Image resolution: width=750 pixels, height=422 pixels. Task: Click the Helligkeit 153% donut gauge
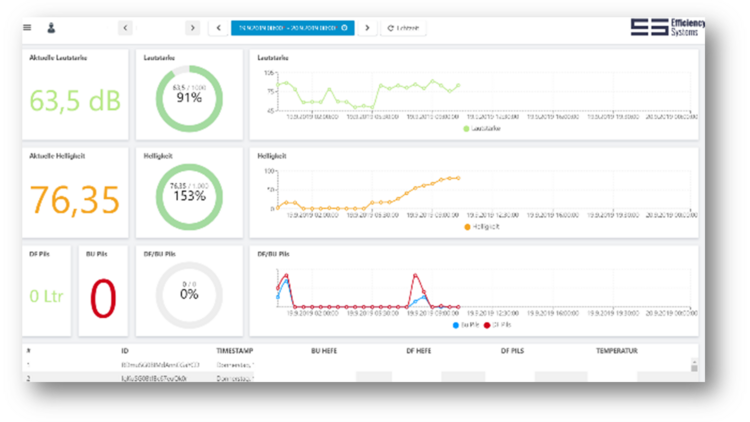(x=189, y=193)
